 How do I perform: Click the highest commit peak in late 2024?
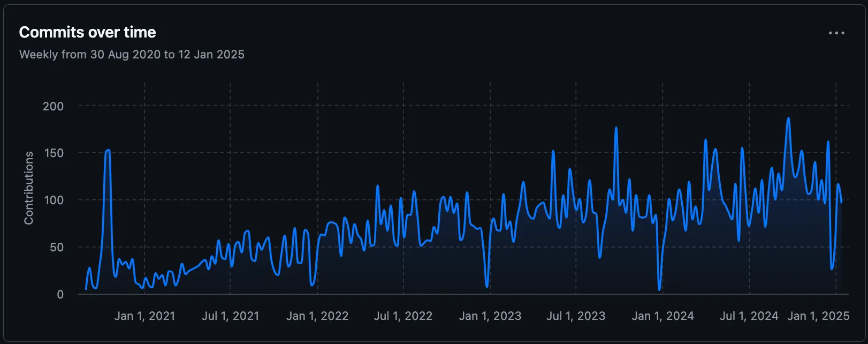tap(788, 118)
